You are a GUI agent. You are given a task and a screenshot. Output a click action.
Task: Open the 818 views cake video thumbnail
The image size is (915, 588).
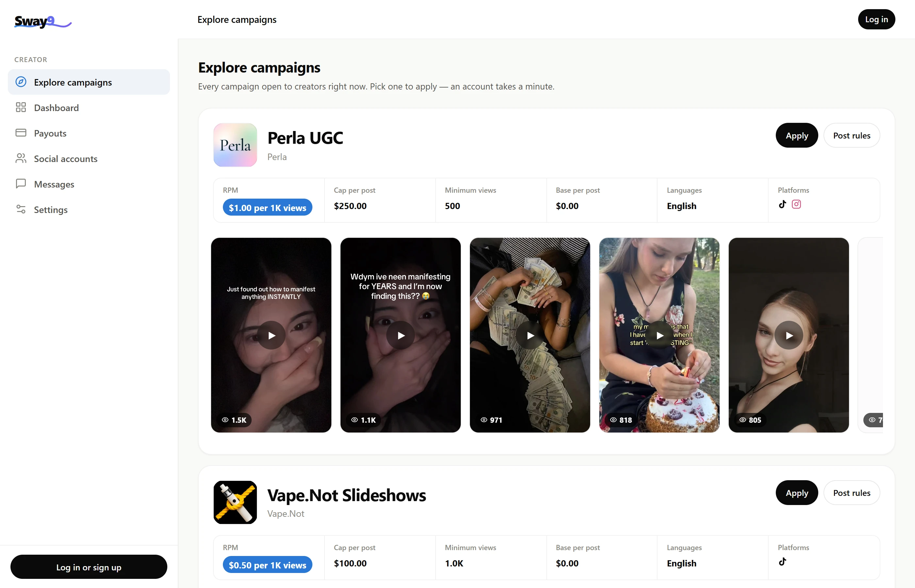pyautogui.click(x=659, y=335)
